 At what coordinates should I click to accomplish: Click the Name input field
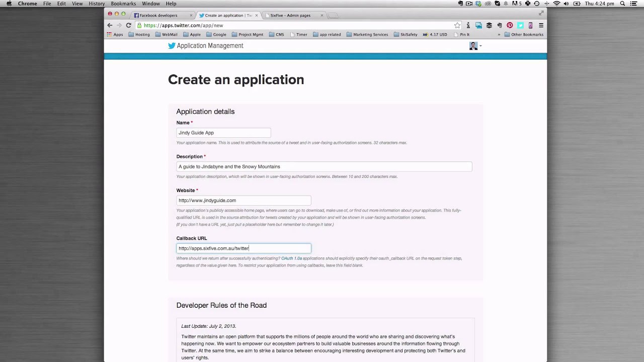tap(223, 133)
